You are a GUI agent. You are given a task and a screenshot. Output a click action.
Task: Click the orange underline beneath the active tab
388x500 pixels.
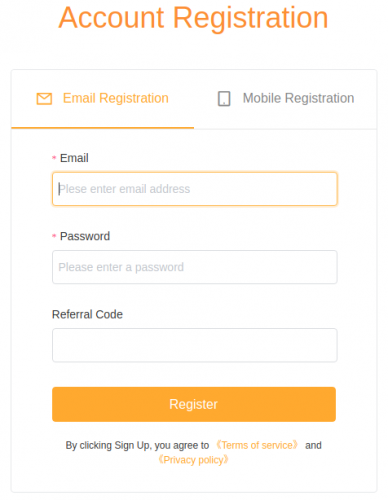coord(103,128)
